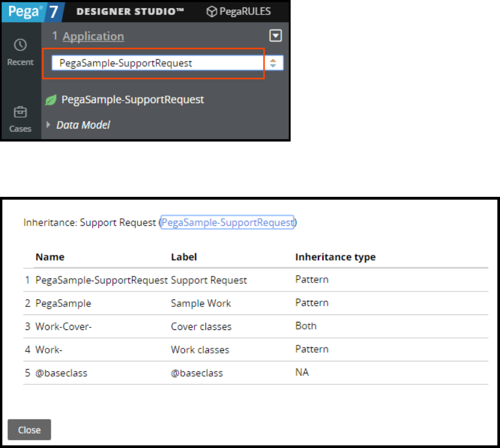Expand the Data Model tree node
Image resolution: width=500 pixels, height=448 pixels.
(48, 125)
